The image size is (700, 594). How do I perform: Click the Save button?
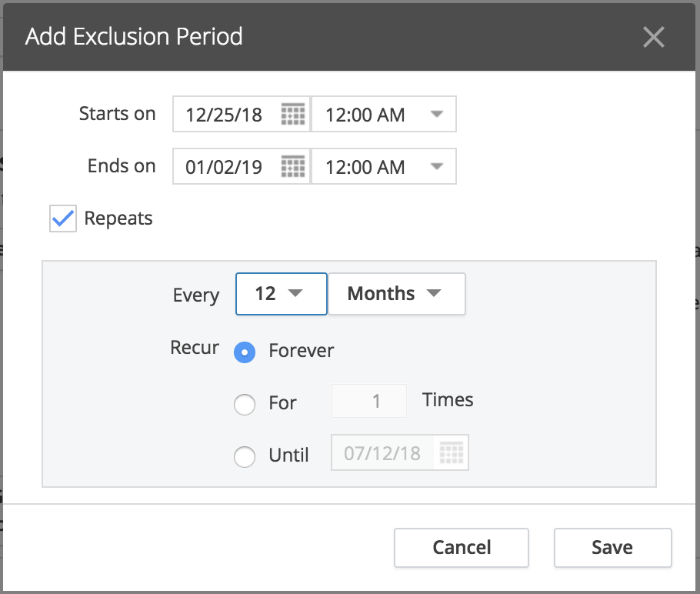[613, 548]
